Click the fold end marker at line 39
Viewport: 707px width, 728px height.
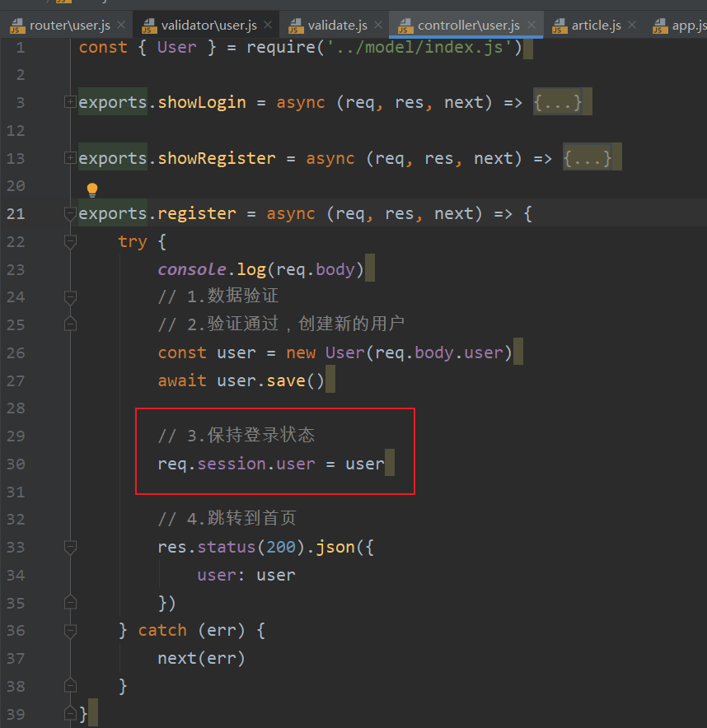point(70,712)
